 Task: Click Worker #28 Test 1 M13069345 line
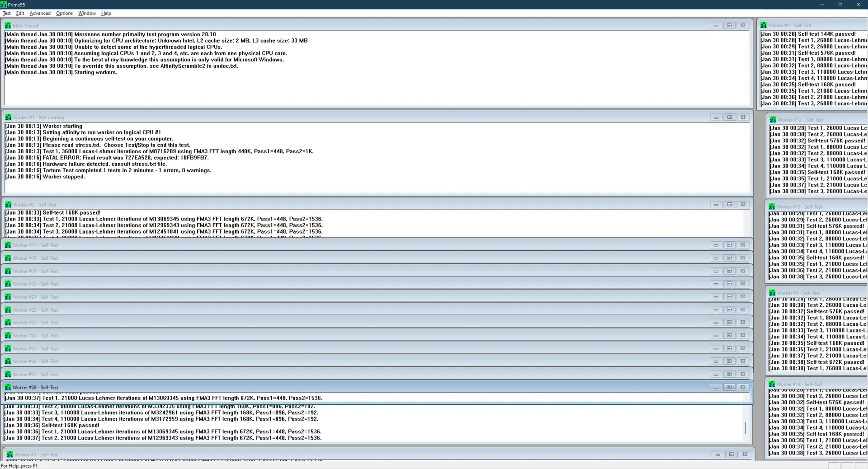pos(164,398)
